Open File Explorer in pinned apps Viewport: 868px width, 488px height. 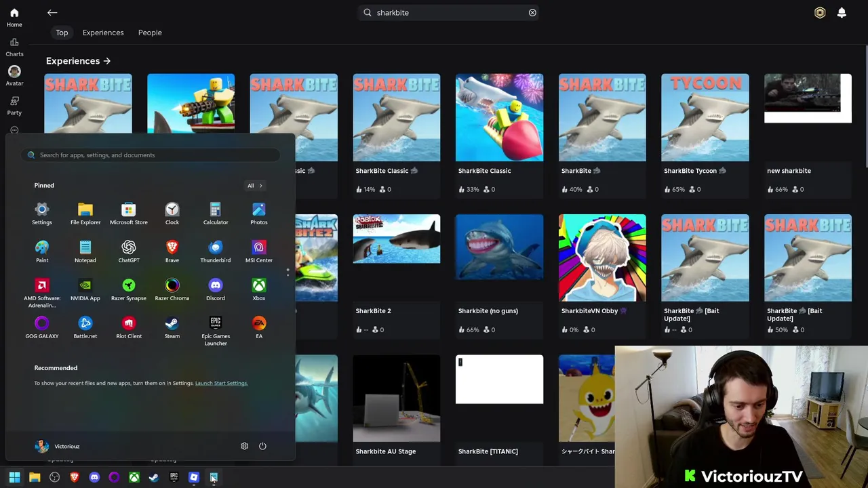[x=85, y=213]
